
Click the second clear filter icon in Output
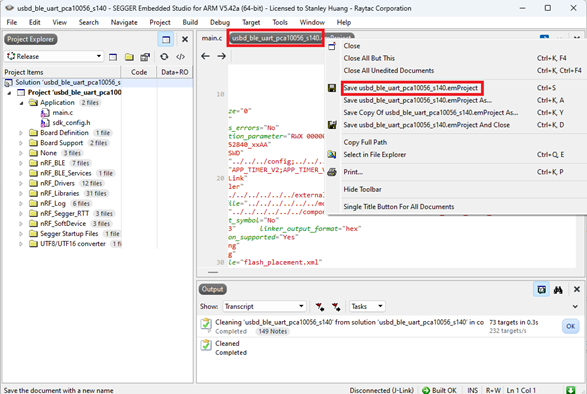point(336,307)
